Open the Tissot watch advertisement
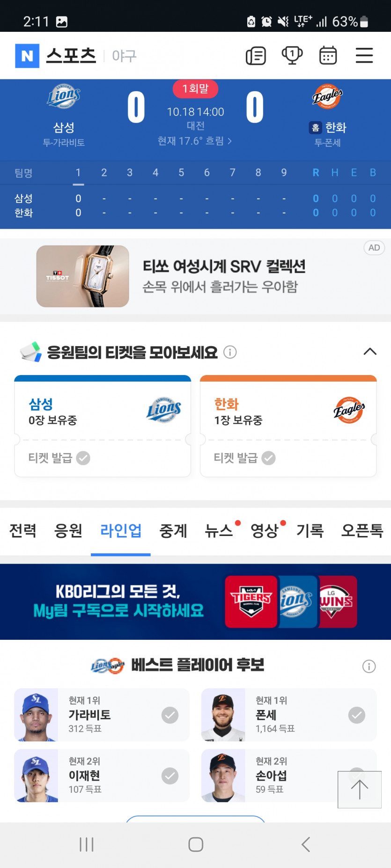Screen dimensions: 391x868 click(x=195, y=276)
